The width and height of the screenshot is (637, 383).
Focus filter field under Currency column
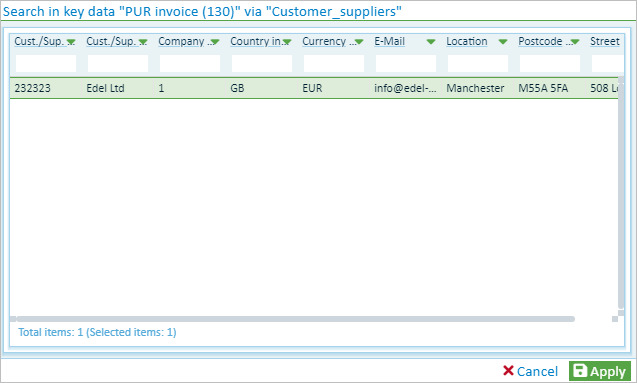coord(334,64)
